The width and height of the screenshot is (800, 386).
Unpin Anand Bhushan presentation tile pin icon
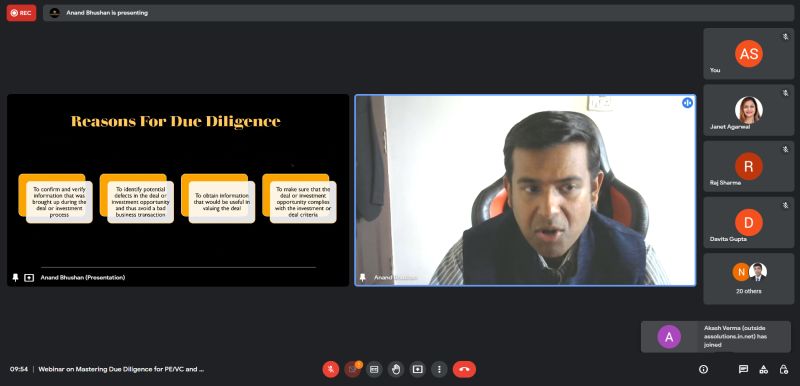coord(15,277)
